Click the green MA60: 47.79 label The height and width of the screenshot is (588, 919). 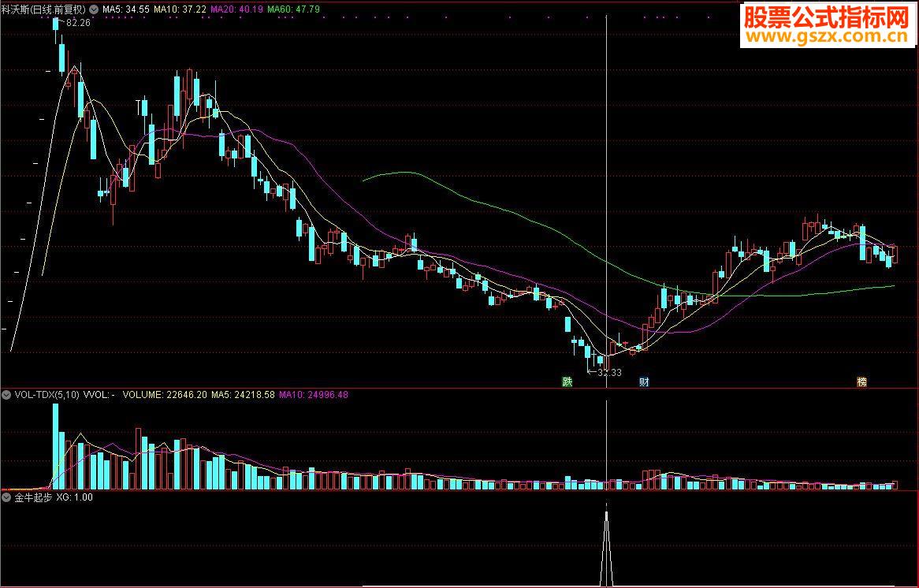point(294,9)
